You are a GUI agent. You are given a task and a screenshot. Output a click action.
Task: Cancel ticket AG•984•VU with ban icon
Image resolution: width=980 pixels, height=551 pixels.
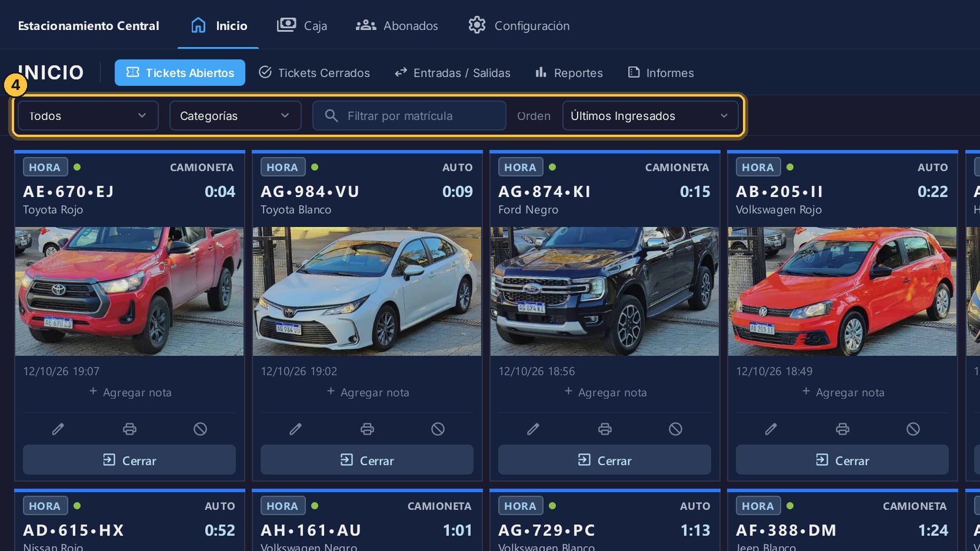(x=438, y=429)
